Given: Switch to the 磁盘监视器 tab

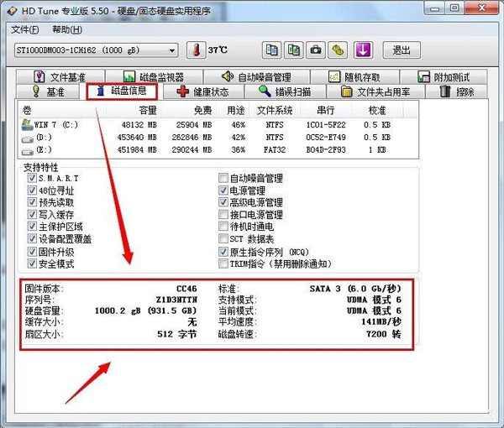Looking at the screenshot, I should (x=154, y=77).
